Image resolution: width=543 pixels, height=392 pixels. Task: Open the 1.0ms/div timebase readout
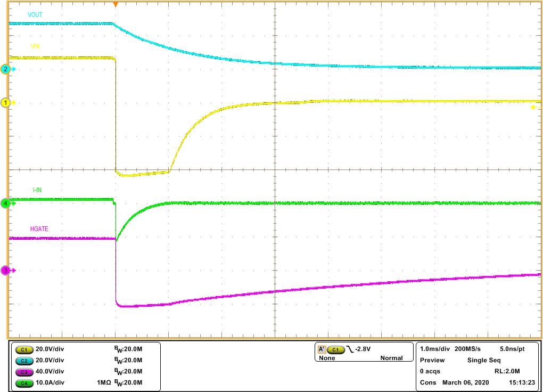click(x=433, y=349)
